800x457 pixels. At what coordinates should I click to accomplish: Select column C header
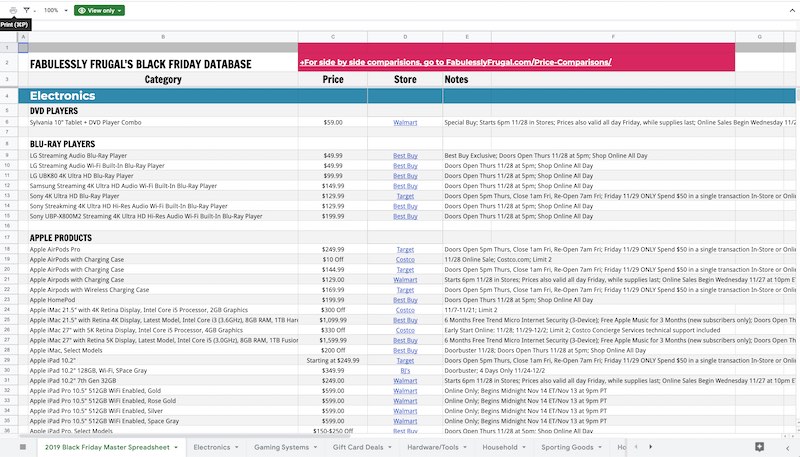click(x=333, y=37)
